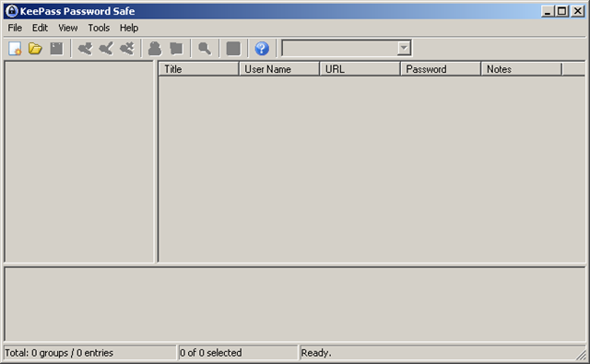Open the Tools menu

point(99,28)
